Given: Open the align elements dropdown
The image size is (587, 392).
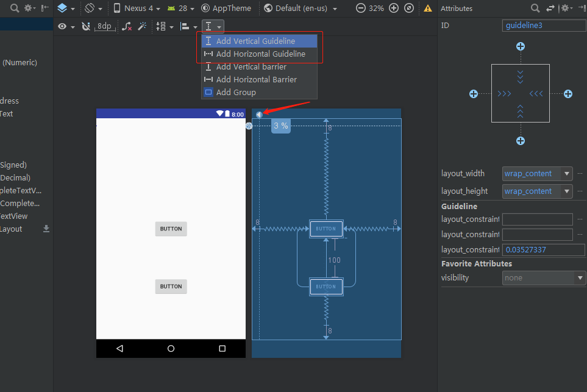Looking at the screenshot, I should pos(189,26).
